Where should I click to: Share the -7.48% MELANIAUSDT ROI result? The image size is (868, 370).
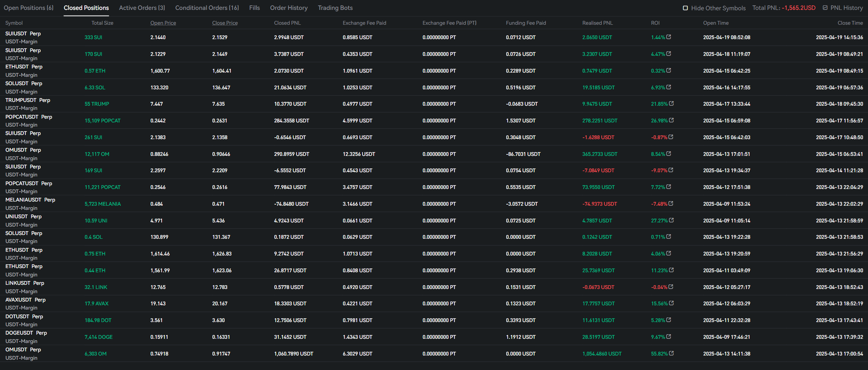[x=671, y=203]
